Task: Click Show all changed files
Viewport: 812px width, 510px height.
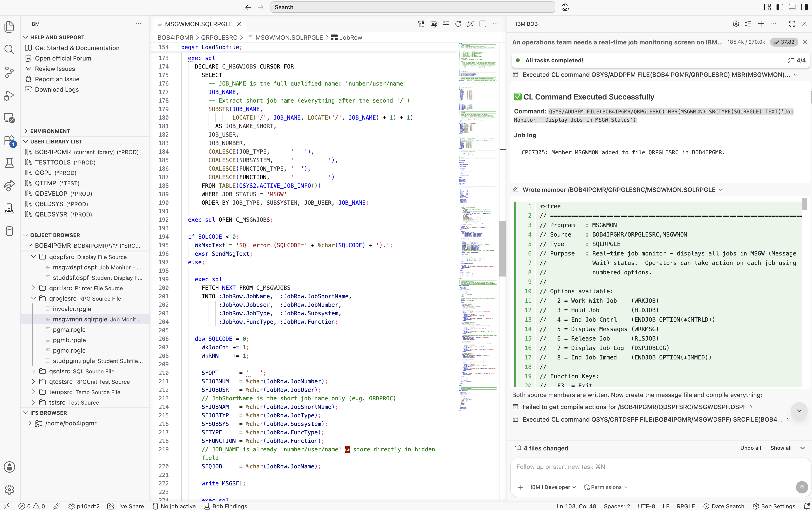Action: click(781, 448)
